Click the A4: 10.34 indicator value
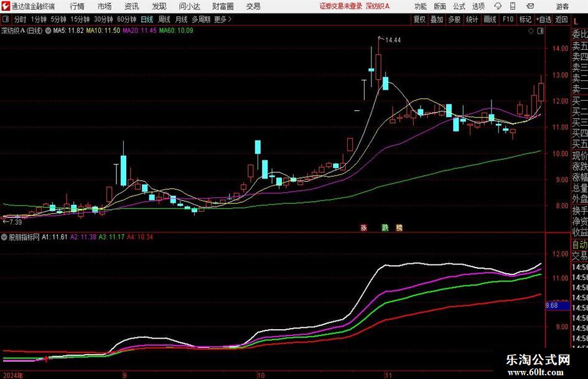Viewport: 588px width, 379px height. tap(140, 237)
